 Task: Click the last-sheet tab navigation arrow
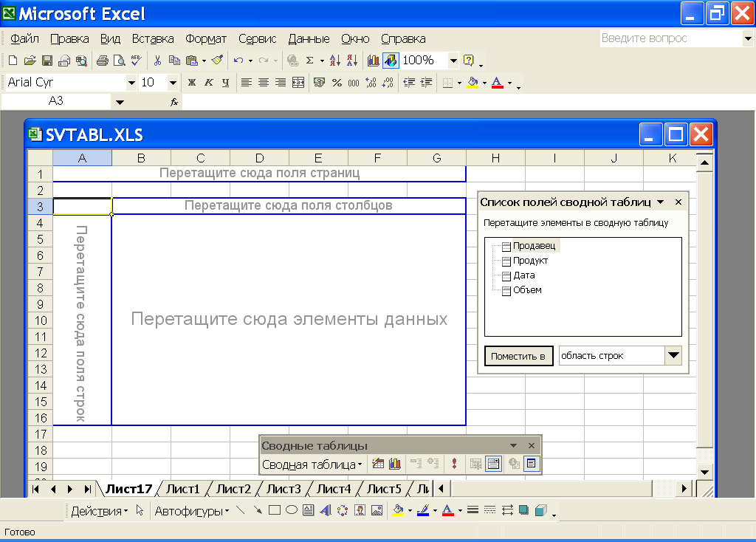[x=87, y=489]
